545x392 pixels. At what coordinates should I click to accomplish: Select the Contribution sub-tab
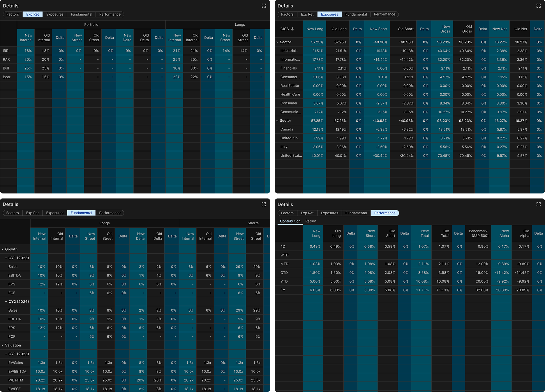pyautogui.click(x=290, y=221)
